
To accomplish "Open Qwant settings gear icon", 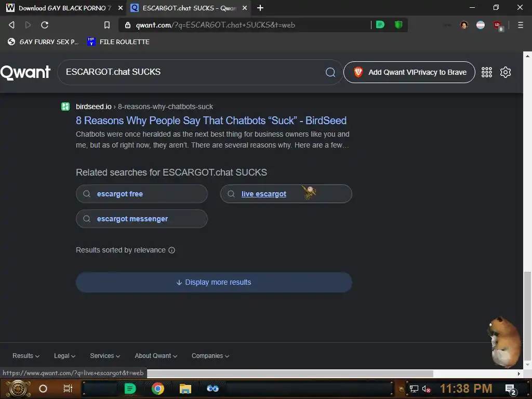I will [x=505, y=72].
